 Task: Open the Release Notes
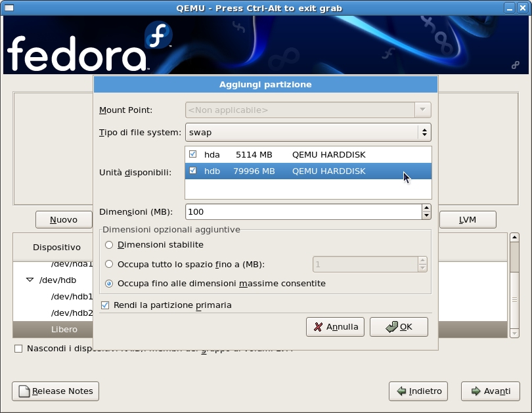55,391
